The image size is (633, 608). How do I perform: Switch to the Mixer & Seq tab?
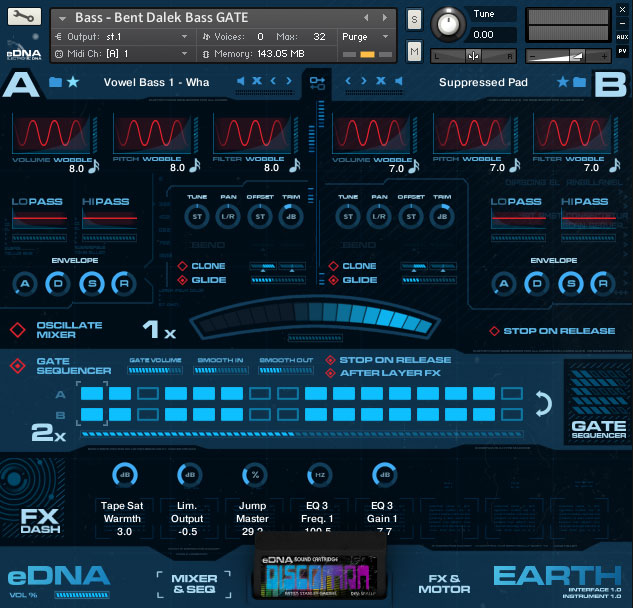click(194, 584)
